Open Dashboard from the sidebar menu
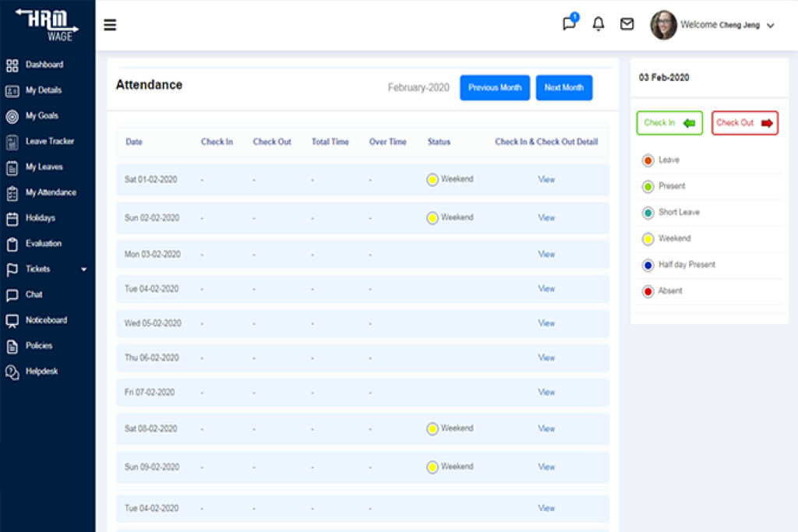The width and height of the screenshot is (798, 532). [44, 65]
